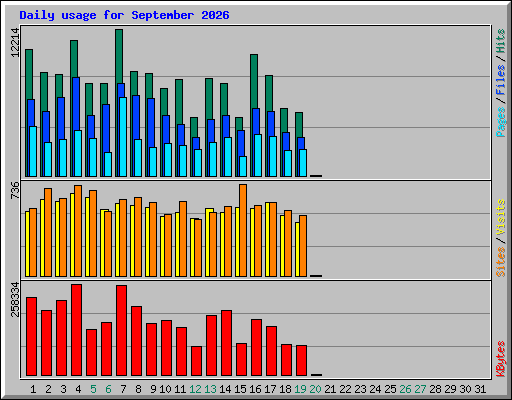Click the red KBytes bar for day 1

coord(31,337)
